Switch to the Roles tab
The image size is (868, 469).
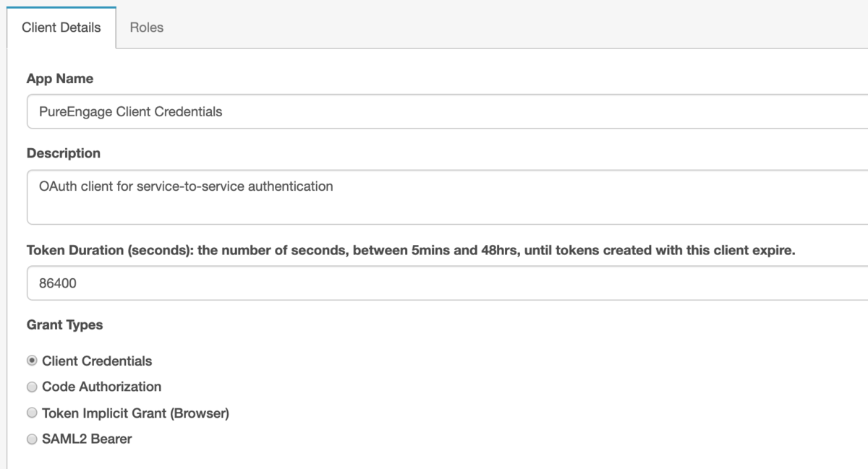147,27
